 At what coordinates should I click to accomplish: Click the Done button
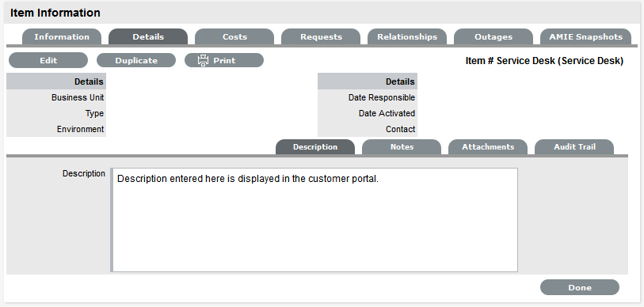(x=580, y=288)
